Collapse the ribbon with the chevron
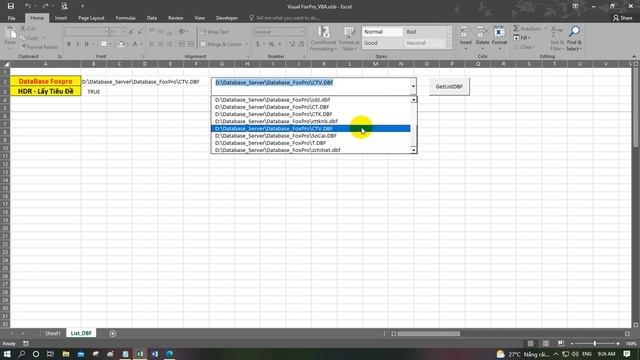Image resolution: width=640 pixels, height=360 pixels. (x=634, y=56)
